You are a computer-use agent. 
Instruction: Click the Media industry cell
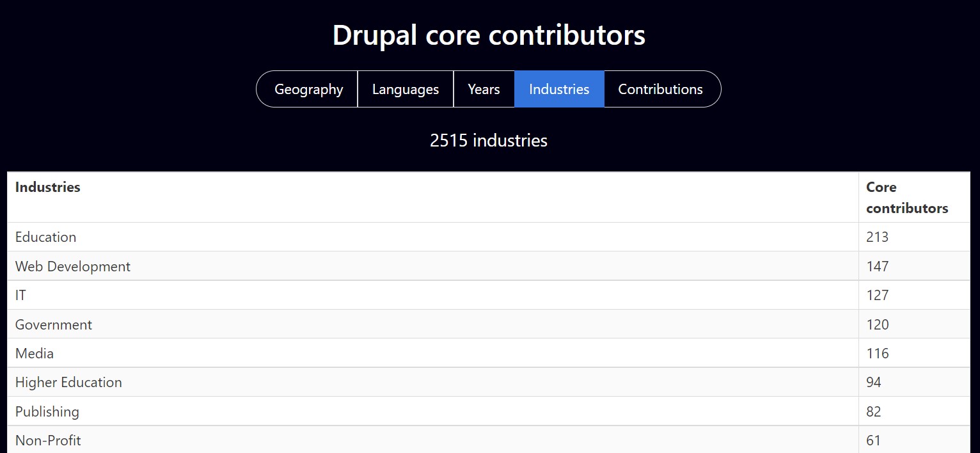pyautogui.click(x=433, y=353)
